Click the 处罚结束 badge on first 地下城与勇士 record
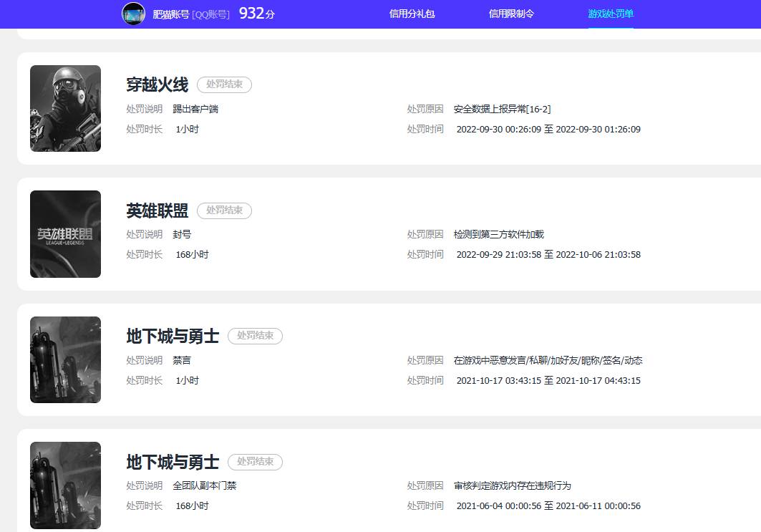761x532 pixels. click(x=255, y=336)
